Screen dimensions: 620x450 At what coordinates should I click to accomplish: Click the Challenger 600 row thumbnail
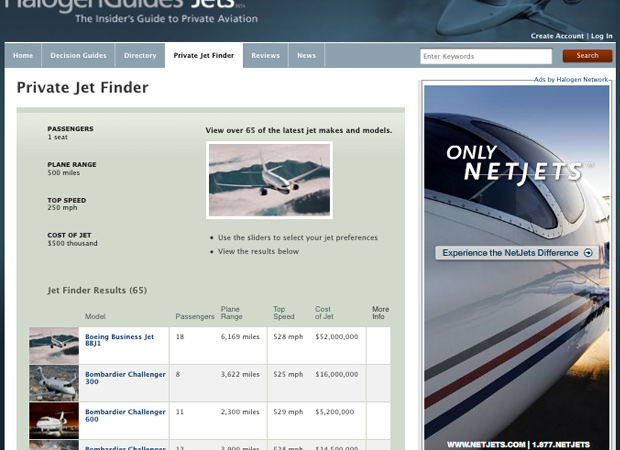click(54, 421)
